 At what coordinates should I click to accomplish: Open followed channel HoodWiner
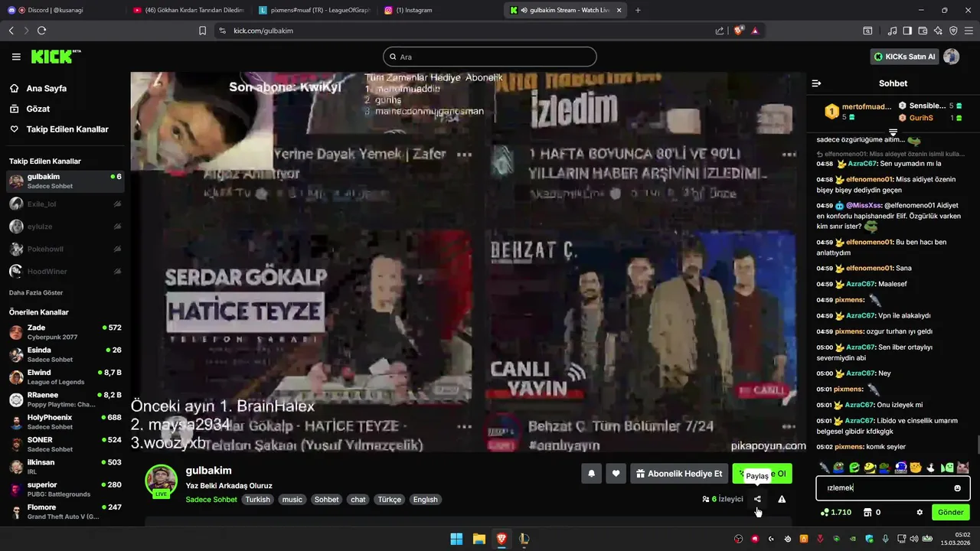point(65,271)
